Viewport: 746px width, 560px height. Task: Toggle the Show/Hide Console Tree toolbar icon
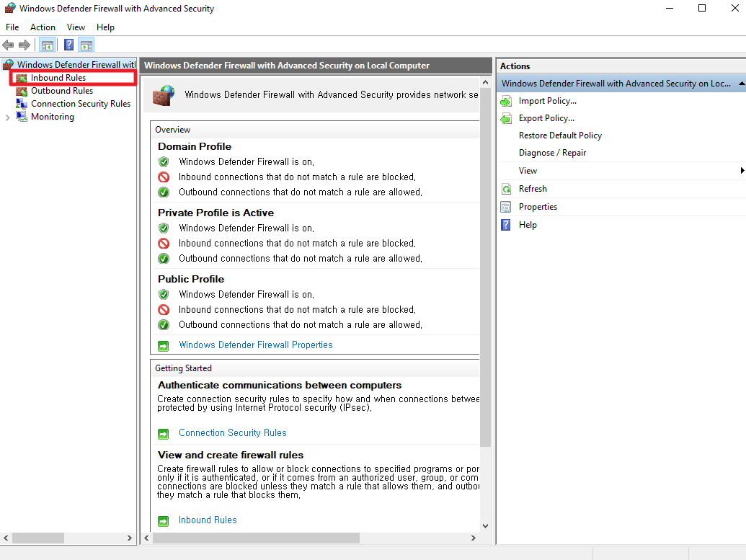coord(47,45)
